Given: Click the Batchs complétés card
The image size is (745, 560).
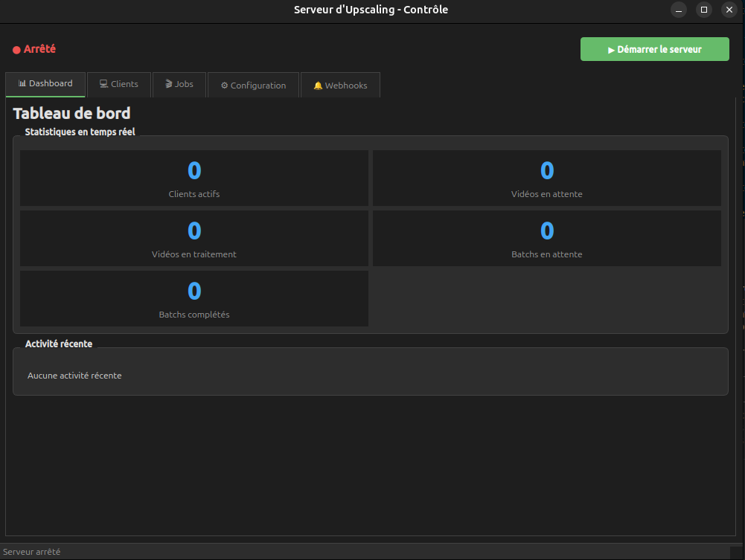Looking at the screenshot, I should tap(194, 298).
